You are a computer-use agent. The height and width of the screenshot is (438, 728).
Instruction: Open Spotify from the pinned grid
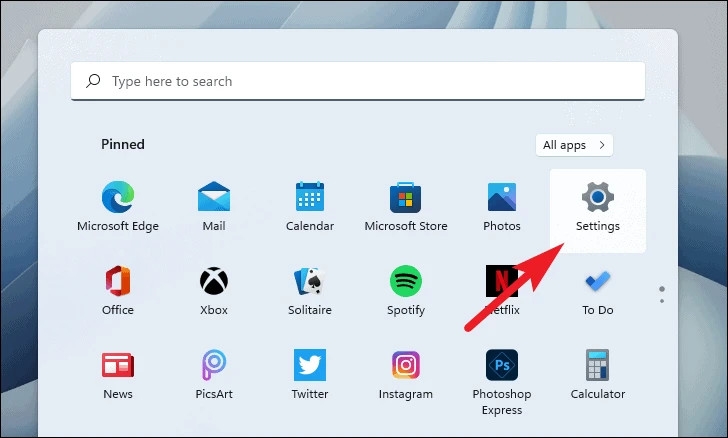[406, 290]
